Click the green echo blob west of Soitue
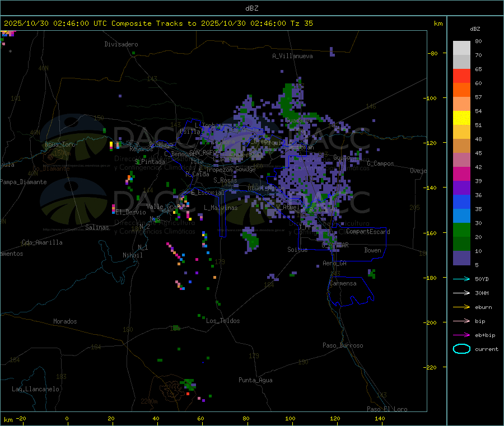This screenshot has width=504, height=426. click(250, 241)
